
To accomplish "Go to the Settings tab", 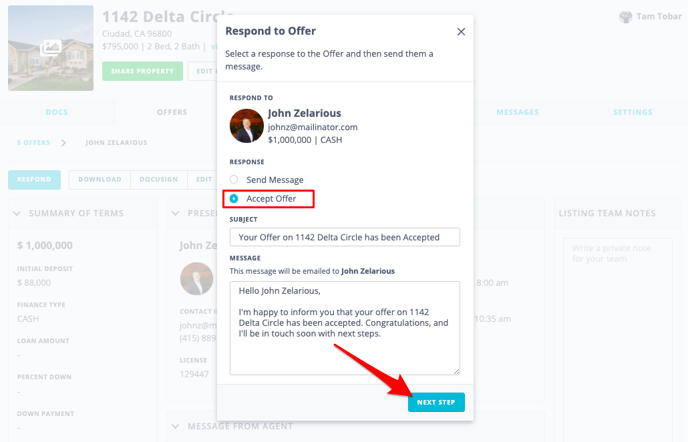I will 633,112.
